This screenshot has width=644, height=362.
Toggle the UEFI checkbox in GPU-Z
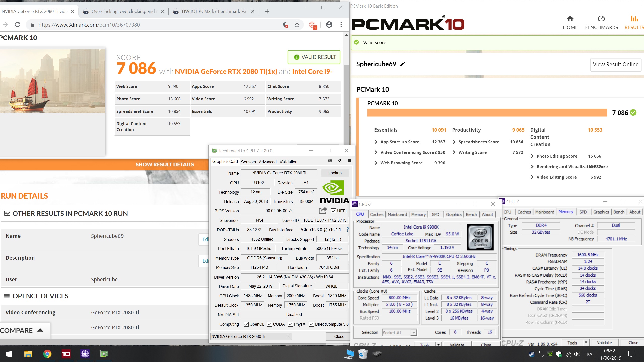pyautogui.click(x=334, y=211)
